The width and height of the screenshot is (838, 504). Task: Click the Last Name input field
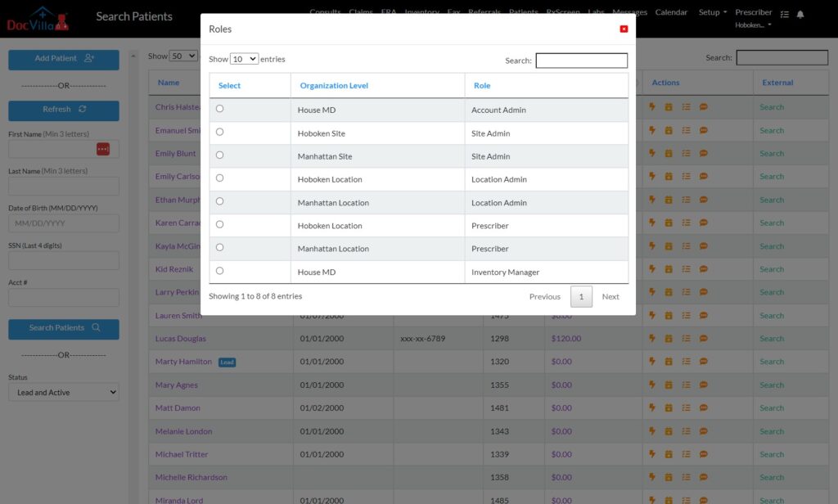coord(64,187)
